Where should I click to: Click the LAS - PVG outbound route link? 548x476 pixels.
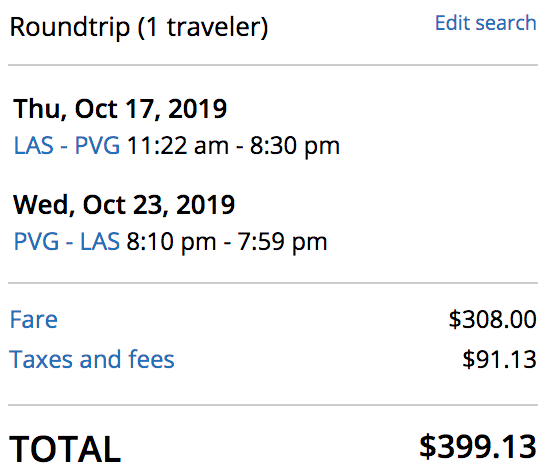click(x=67, y=145)
